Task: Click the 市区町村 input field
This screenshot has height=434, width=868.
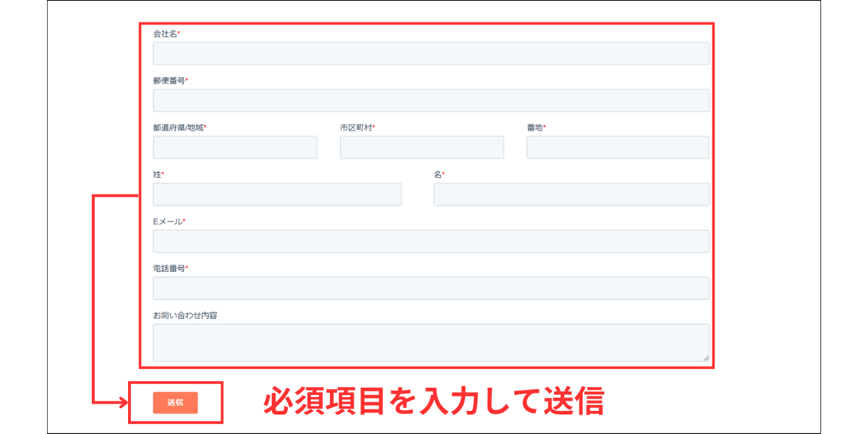Action: click(422, 148)
